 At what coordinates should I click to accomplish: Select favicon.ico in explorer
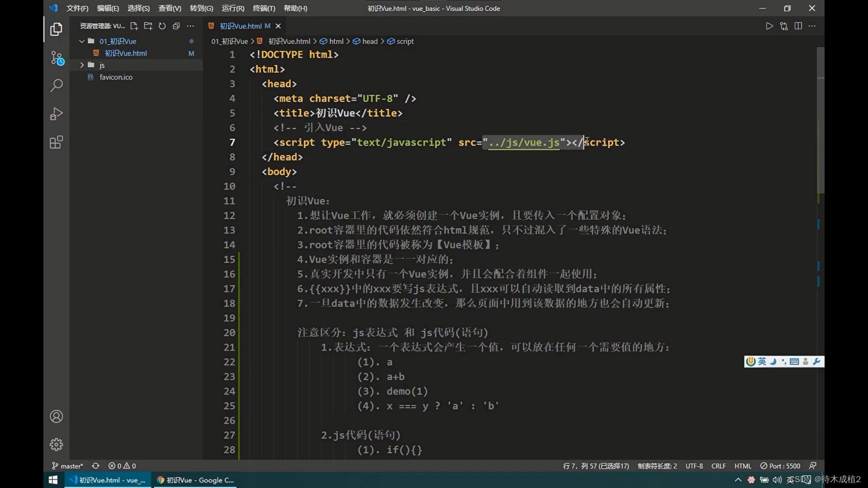click(x=116, y=77)
